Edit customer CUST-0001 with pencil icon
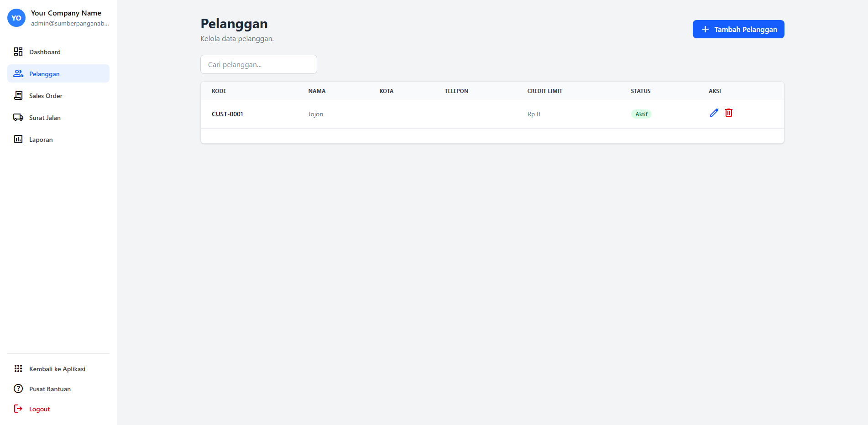 714,113
